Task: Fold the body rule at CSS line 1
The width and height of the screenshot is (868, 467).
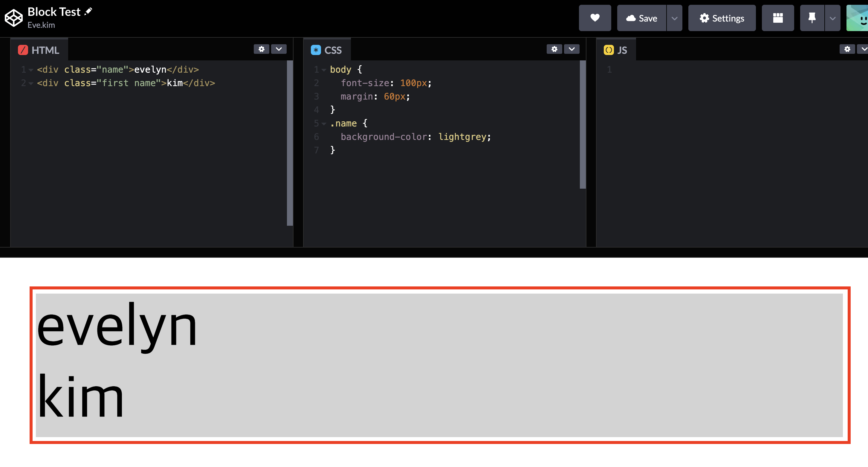Action: [x=324, y=70]
